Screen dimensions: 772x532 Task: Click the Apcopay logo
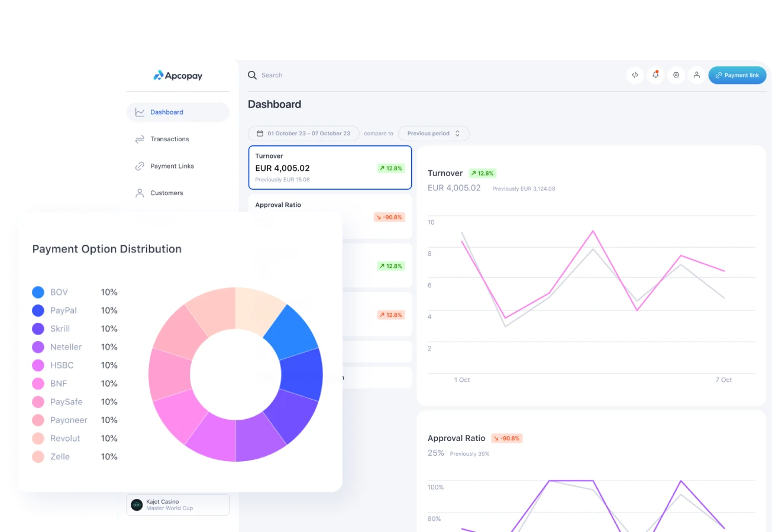[177, 76]
